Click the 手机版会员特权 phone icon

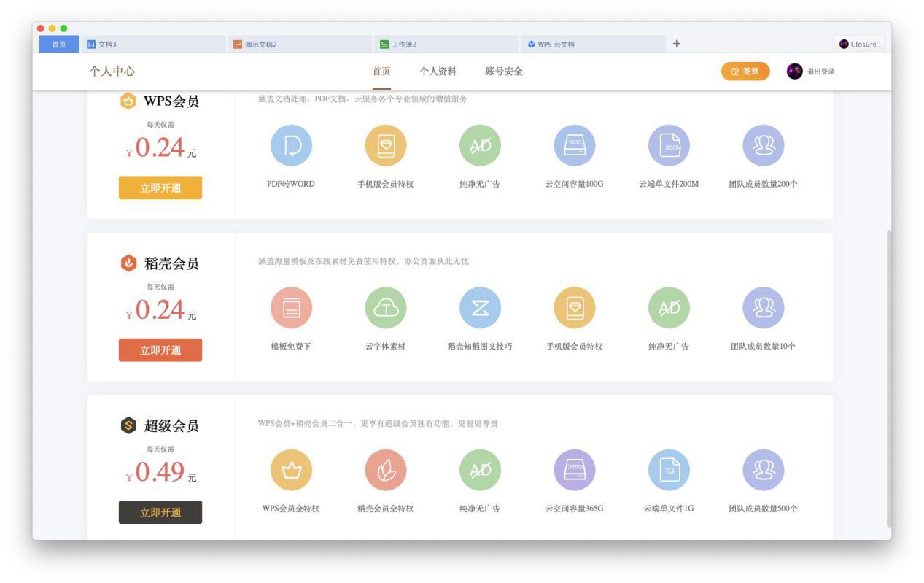click(386, 145)
